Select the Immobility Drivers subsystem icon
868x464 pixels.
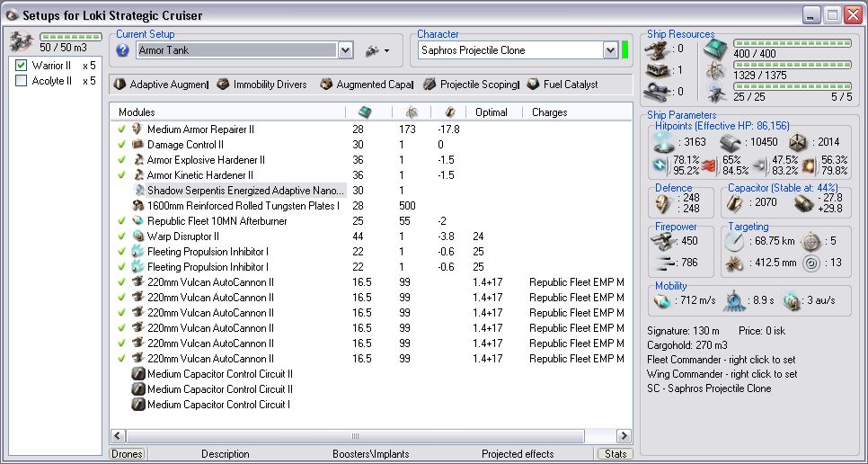[x=223, y=85]
